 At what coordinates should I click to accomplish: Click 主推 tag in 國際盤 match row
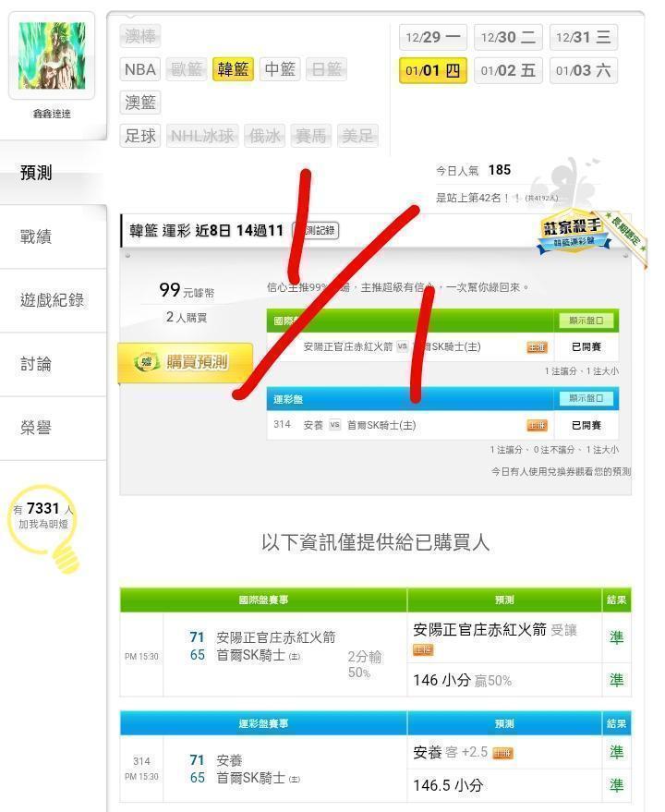(537, 347)
